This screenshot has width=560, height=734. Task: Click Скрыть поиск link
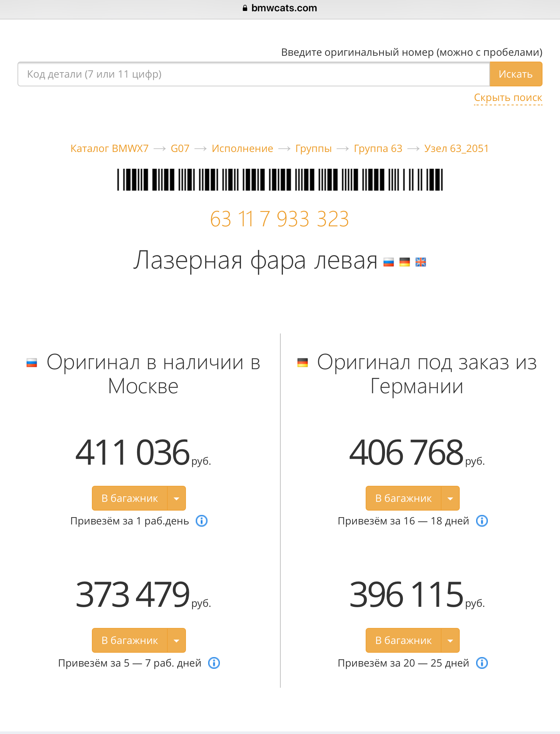[508, 98]
